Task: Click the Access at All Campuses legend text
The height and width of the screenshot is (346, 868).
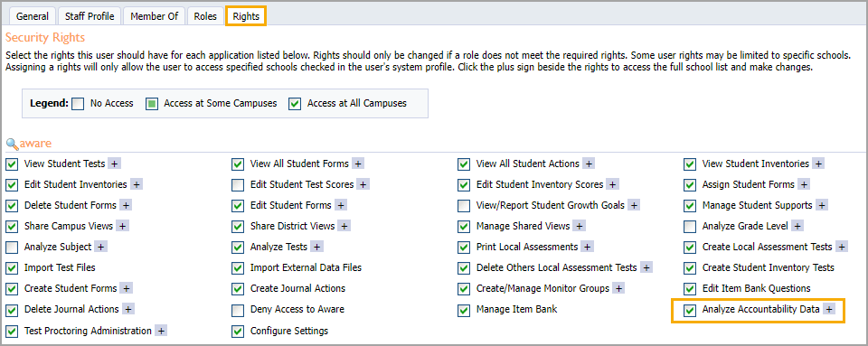Action: [x=357, y=103]
